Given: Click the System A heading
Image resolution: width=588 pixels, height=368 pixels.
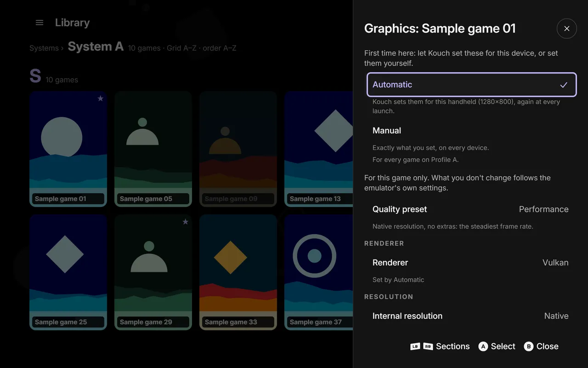Looking at the screenshot, I should [x=96, y=46].
